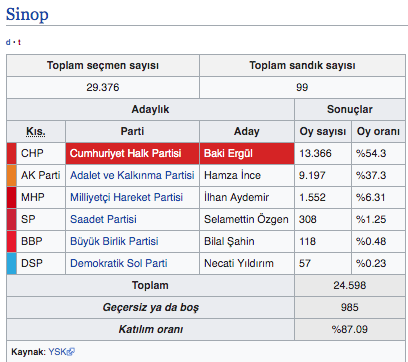Viewport: 408px width, 362px height.
Task: Click vote share %0.23
Action: click(371, 263)
